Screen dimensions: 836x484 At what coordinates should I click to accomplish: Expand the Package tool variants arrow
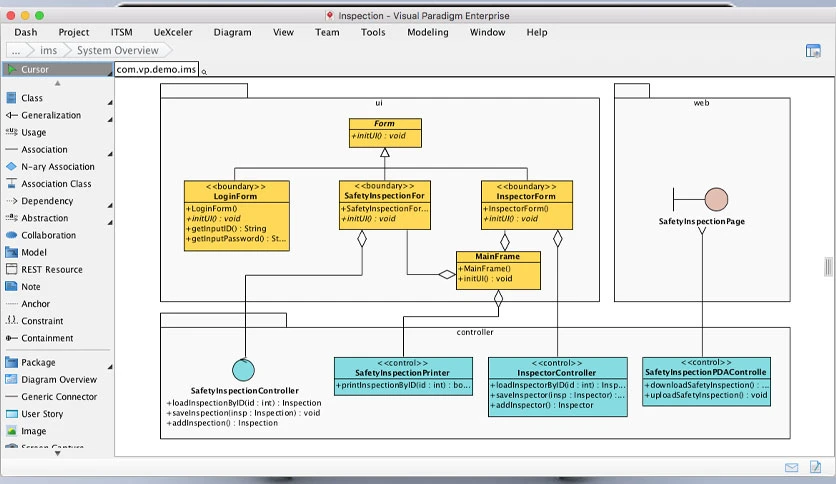[110, 367]
